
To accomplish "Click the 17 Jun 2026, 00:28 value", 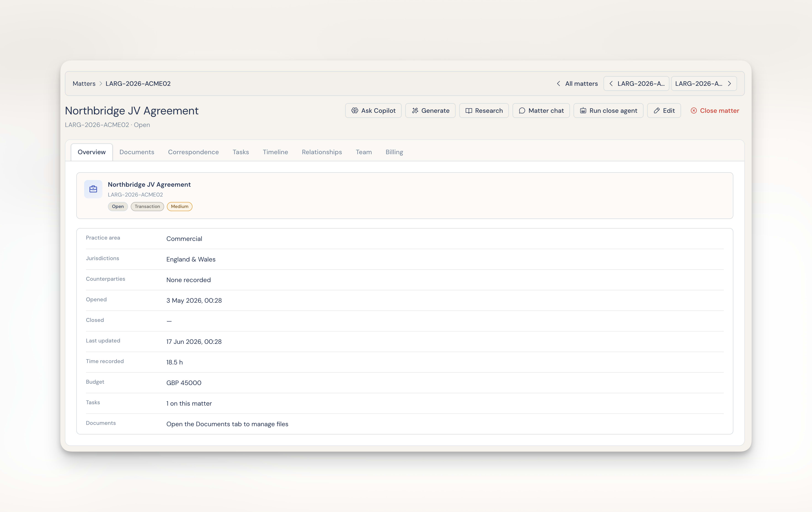I will point(194,342).
